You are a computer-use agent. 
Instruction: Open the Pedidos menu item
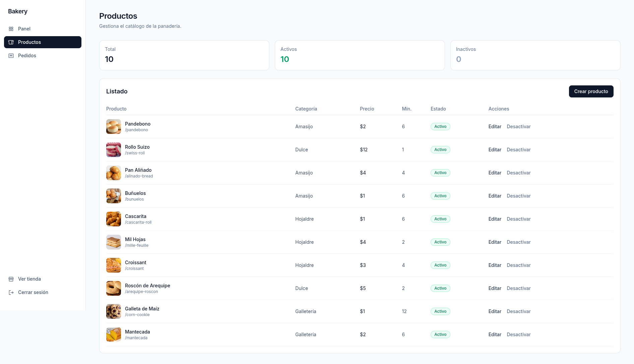pos(43,56)
